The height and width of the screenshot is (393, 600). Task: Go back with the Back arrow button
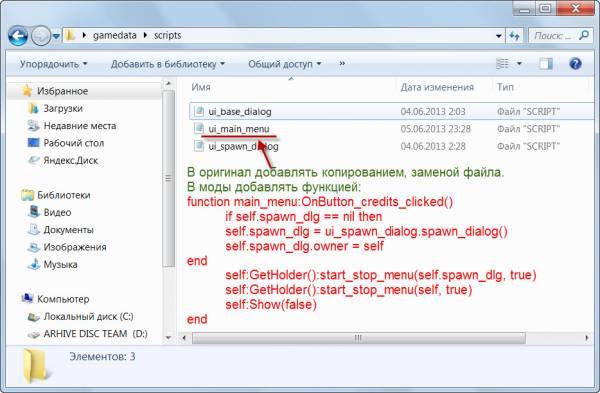[x=18, y=36]
